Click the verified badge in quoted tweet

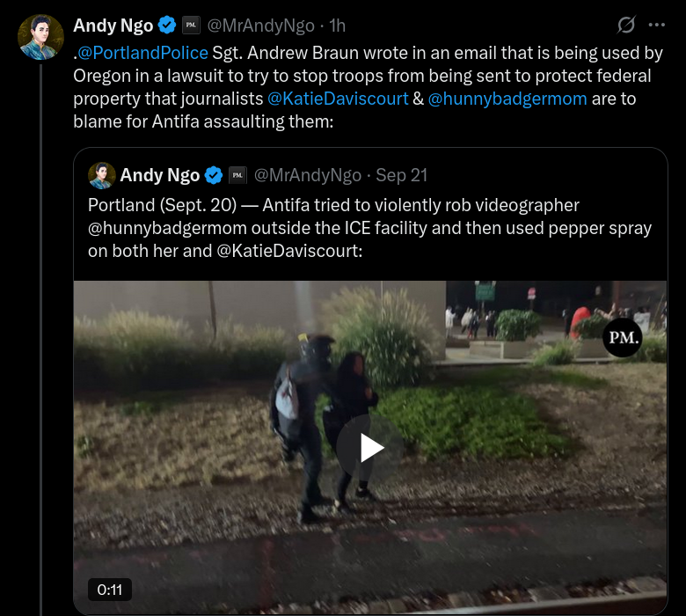click(214, 175)
